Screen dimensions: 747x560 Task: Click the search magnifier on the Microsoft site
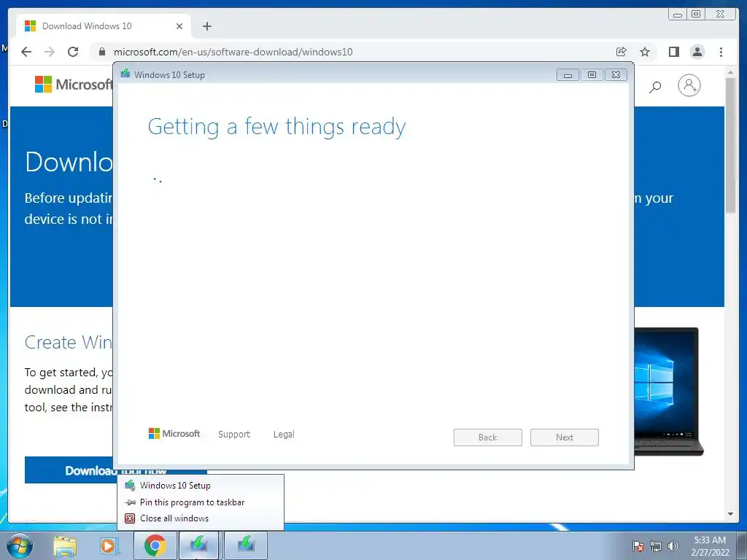pyautogui.click(x=655, y=87)
